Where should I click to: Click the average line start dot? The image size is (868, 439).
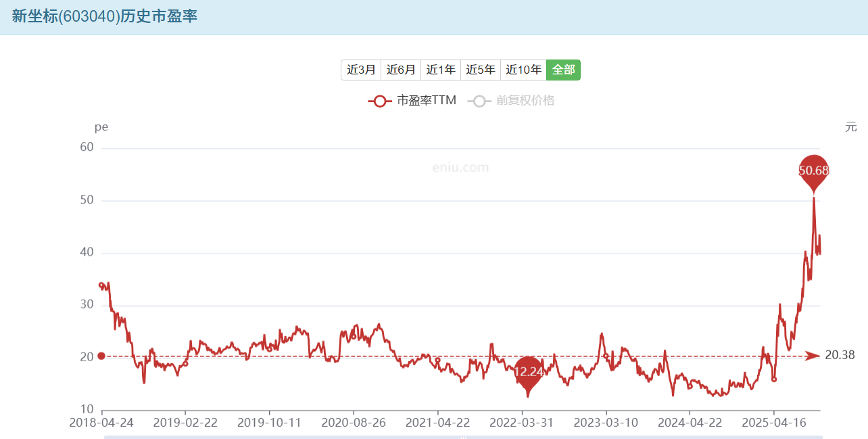coord(101,356)
